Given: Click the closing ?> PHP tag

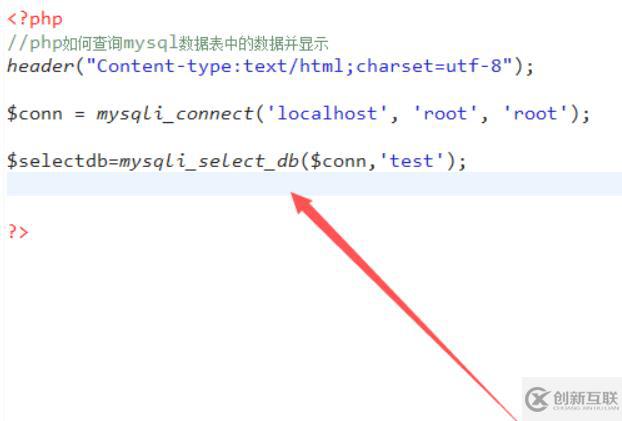Looking at the screenshot, I should 18,231.
